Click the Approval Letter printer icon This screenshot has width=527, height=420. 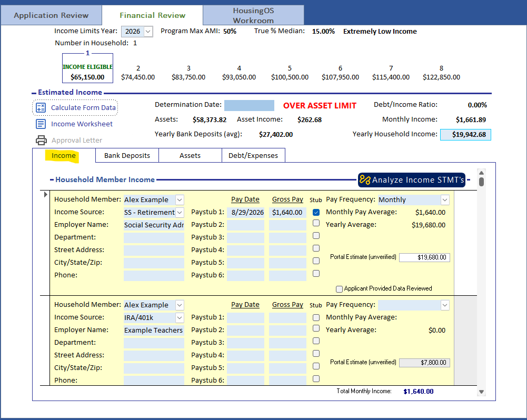click(41, 140)
